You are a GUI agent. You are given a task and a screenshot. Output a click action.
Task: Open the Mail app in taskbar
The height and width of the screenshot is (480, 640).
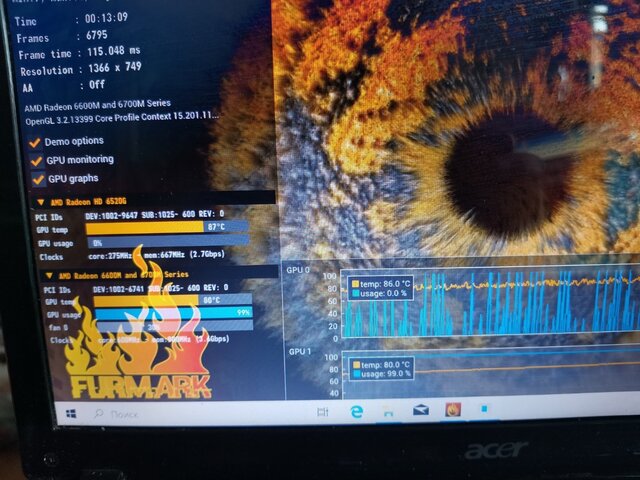[420, 410]
